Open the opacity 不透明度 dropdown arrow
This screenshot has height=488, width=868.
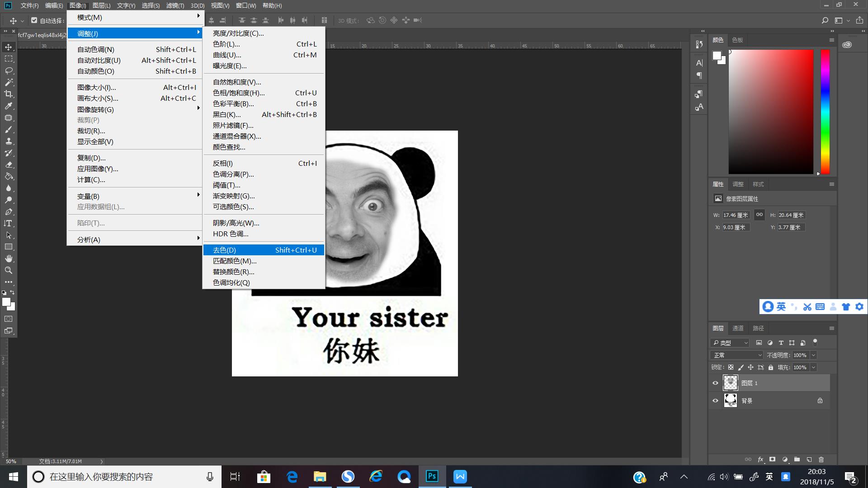pos(813,355)
